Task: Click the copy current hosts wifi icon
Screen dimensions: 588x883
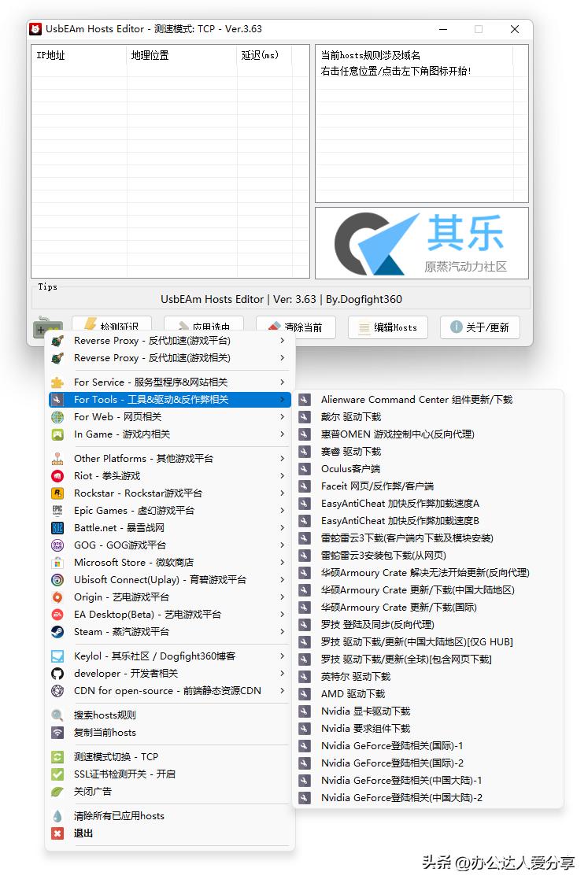Action: 57,733
